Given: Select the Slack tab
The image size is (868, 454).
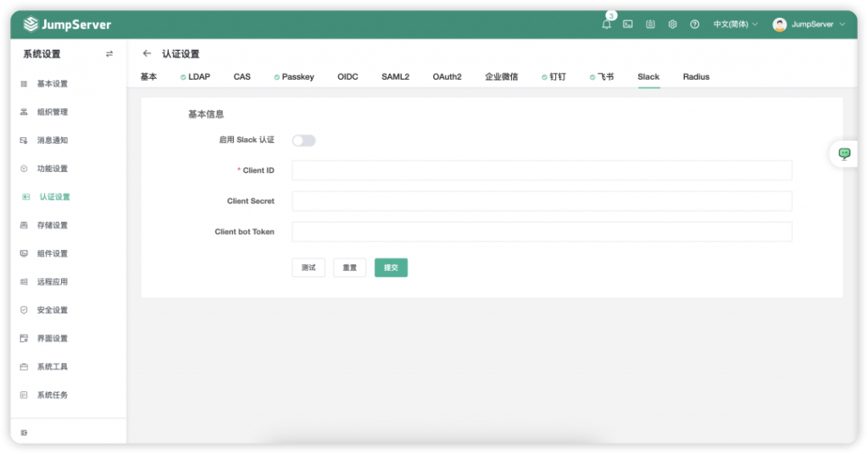Looking at the screenshot, I should [648, 77].
